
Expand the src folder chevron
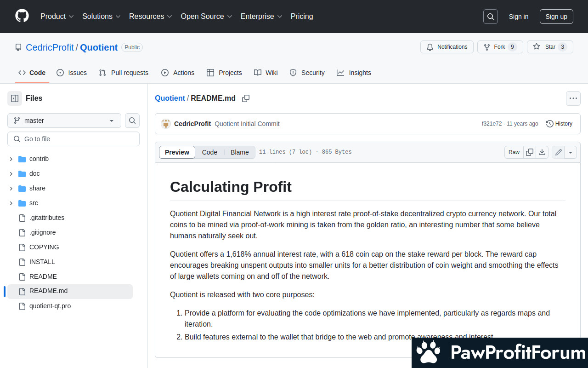(x=11, y=203)
